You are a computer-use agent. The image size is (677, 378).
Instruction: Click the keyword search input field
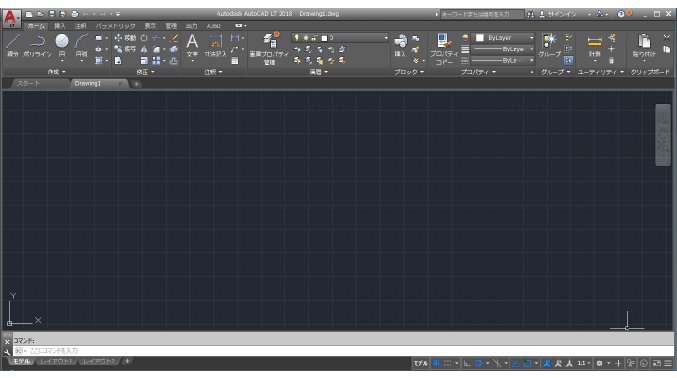[482, 14]
